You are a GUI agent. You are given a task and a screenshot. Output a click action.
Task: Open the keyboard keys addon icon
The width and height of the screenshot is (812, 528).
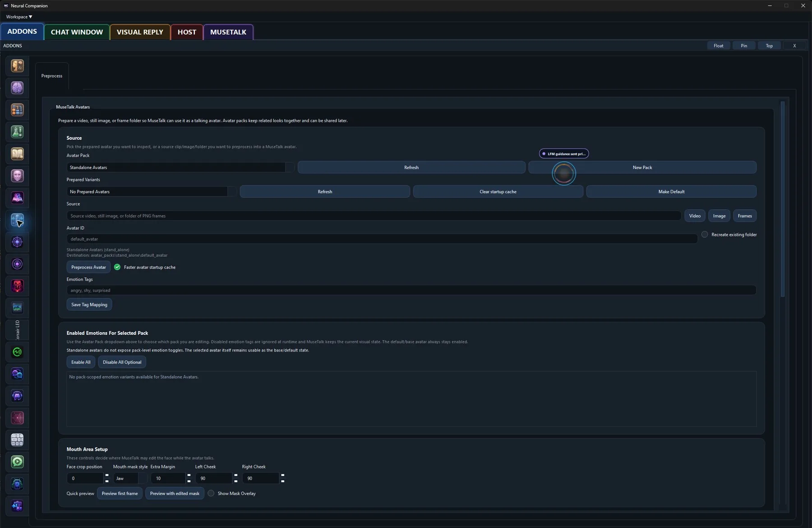click(17, 440)
